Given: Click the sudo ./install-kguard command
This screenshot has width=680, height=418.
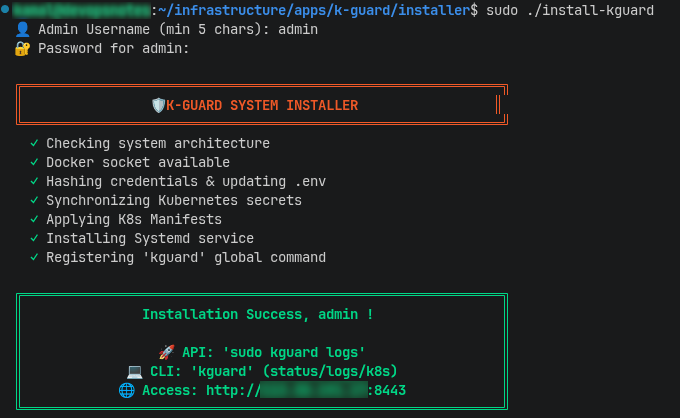Looking at the screenshot, I should pyautogui.click(x=570, y=10).
